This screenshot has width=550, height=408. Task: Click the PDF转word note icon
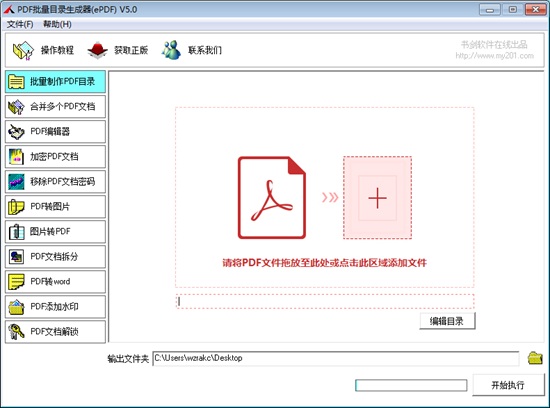tap(16, 282)
